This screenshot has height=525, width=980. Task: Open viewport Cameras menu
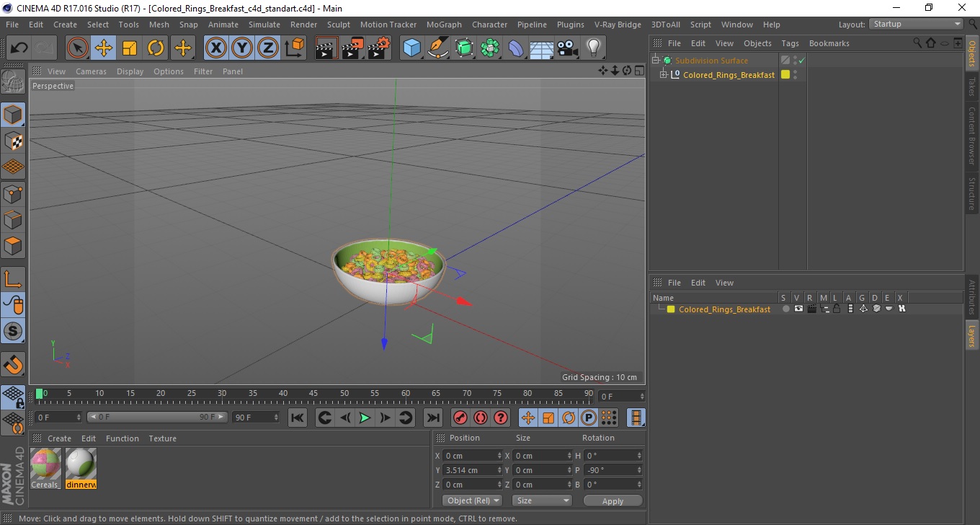(91, 71)
